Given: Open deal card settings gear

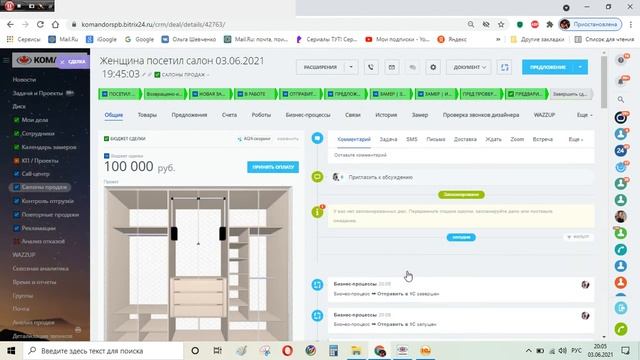Looking at the screenshot, I should pos(433,67).
